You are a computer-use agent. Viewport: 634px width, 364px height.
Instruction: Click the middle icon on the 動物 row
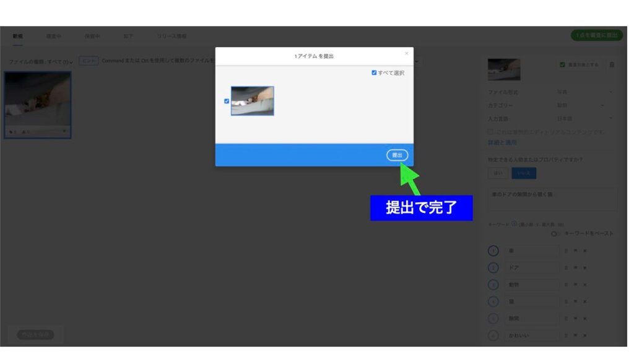pos(575,285)
